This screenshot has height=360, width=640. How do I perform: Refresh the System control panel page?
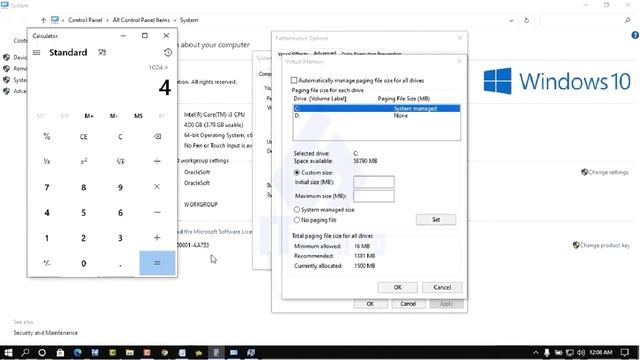point(527,20)
